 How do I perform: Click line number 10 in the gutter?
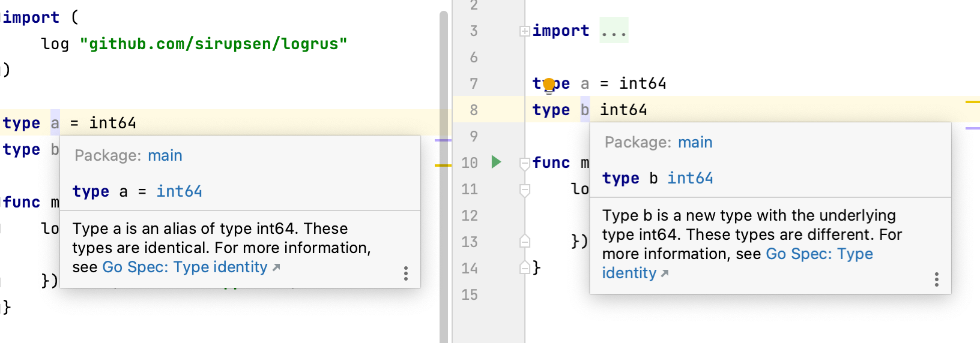click(x=470, y=163)
